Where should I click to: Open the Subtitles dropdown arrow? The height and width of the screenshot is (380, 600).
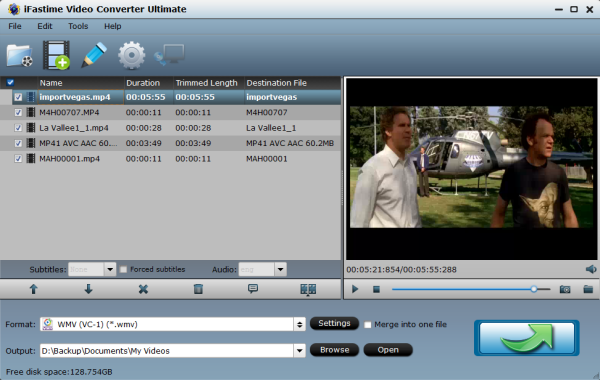pyautogui.click(x=110, y=269)
